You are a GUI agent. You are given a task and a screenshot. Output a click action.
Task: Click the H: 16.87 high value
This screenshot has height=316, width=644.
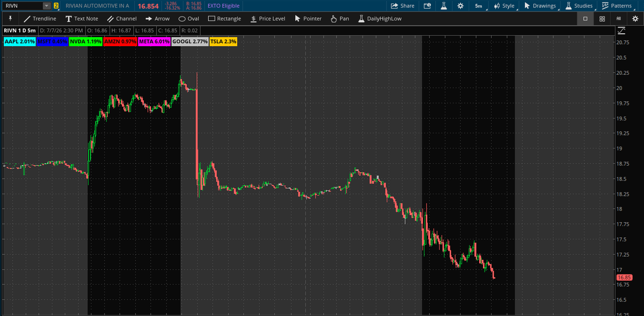click(121, 31)
